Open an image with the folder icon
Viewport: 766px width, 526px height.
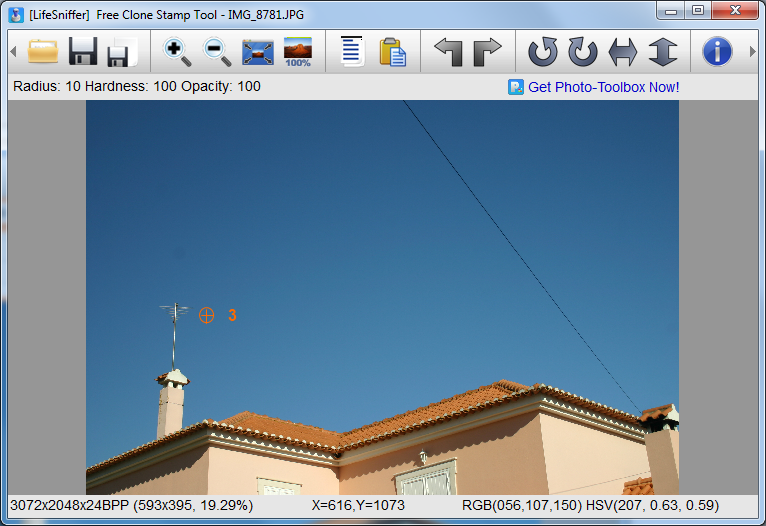coord(43,51)
